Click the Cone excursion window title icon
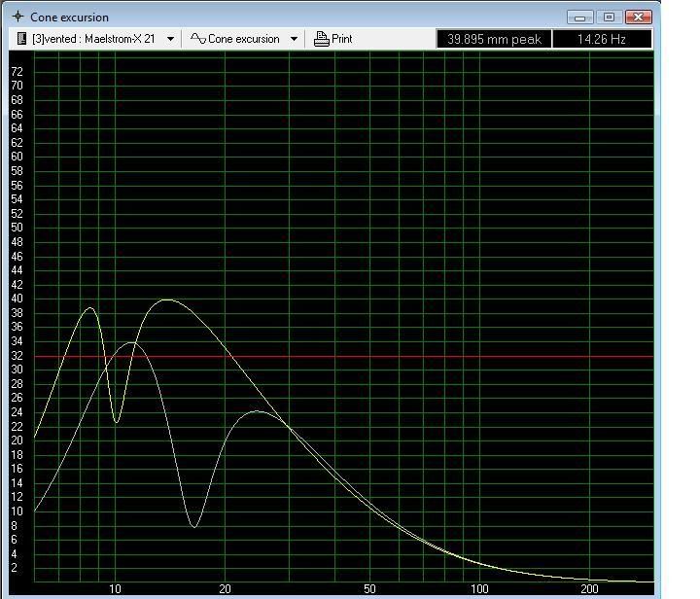Image resolution: width=700 pixels, height=599 pixels. click(x=17, y=17)
